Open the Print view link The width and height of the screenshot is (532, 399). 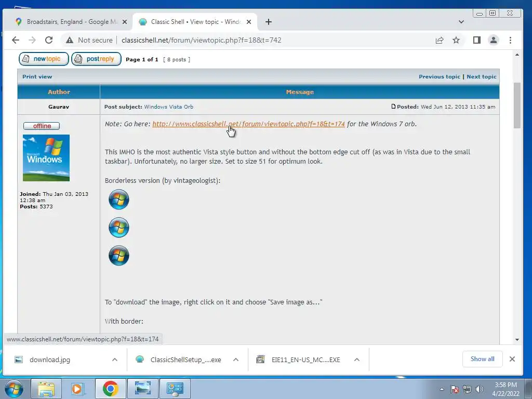tap(37, 77)
